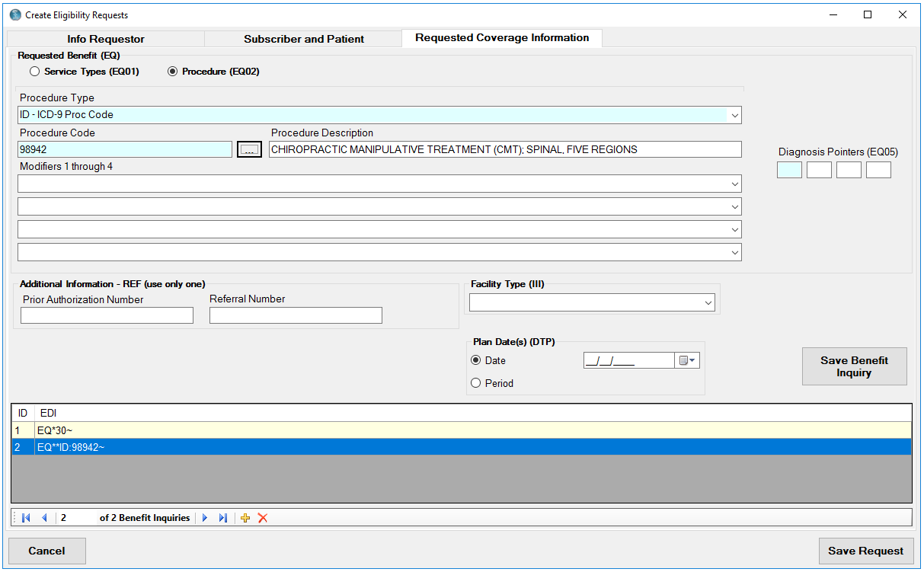Go to previous benefit inquiry record
Image resolution: width=924 pixels, height=572 pixels.
pyautogui.click(x=44, y=518)
